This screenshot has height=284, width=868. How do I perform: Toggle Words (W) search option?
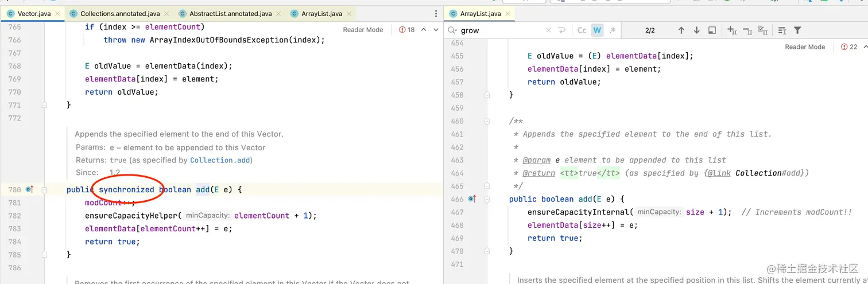[x=598, y=30]
